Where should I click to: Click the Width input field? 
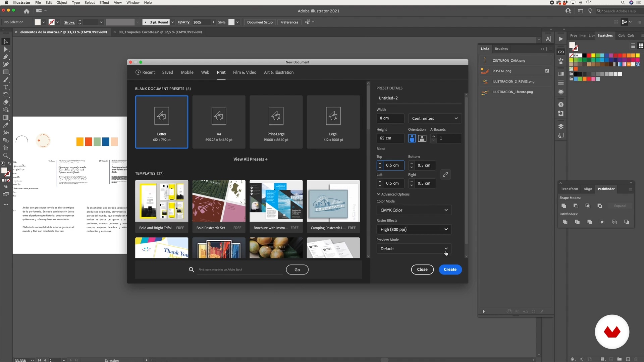[x=390, y=118]
